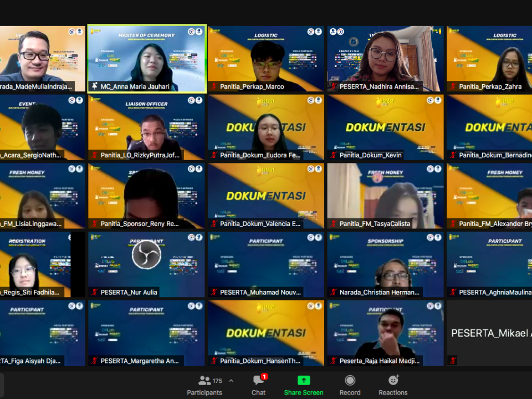The height and width of the screenshot is (399, 532).
Task: Open the Participants panel
Action: pos(204,385)
